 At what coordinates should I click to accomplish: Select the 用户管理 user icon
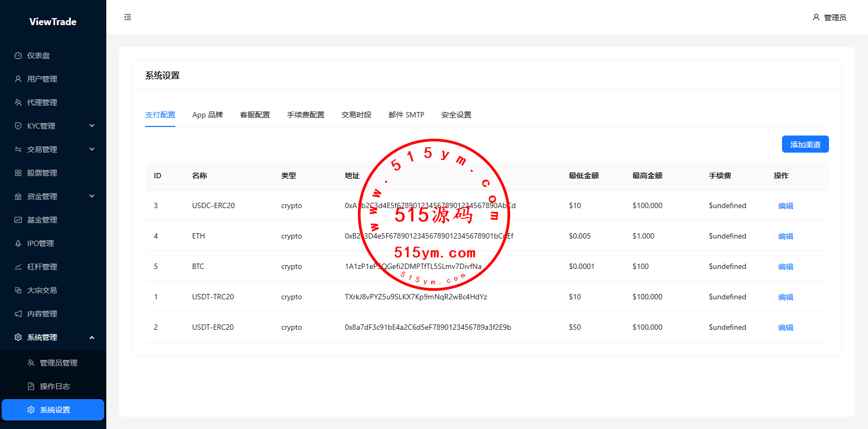click(18, 79)
